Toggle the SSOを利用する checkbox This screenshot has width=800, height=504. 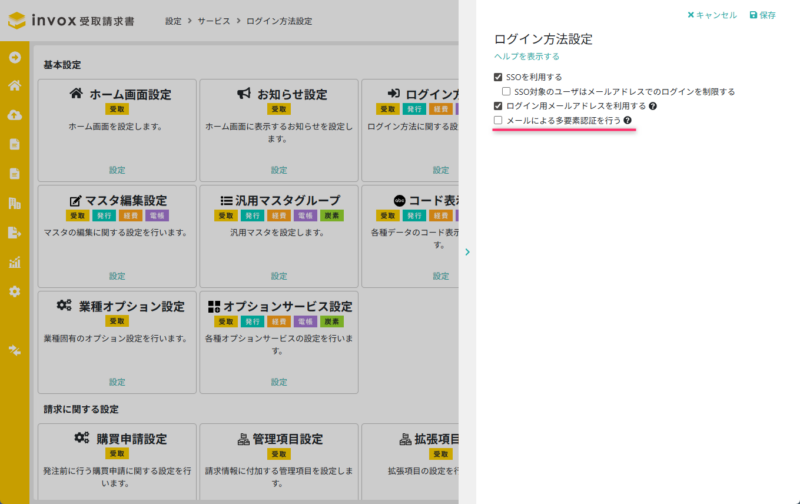[x=498, y=77]
